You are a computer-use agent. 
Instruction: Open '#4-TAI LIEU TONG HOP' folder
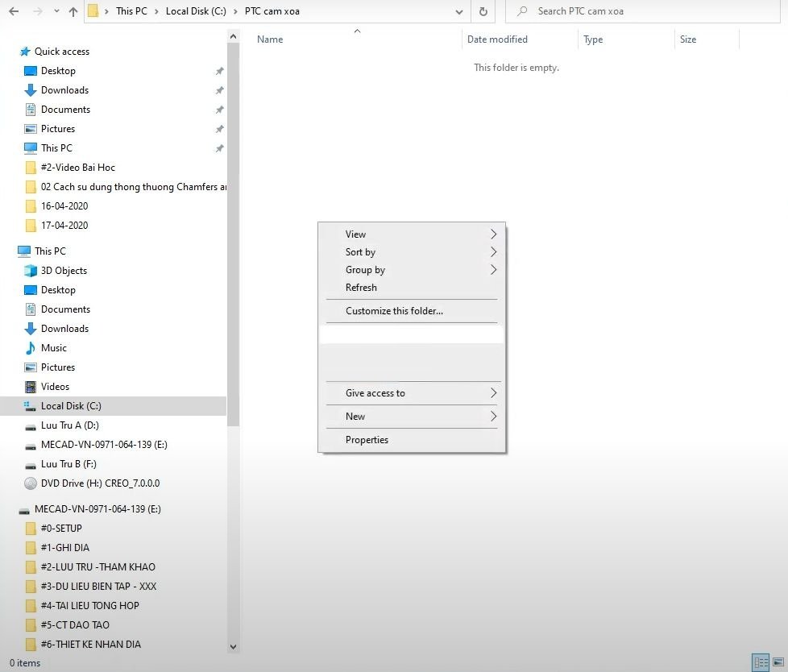[x=90, y=606]
